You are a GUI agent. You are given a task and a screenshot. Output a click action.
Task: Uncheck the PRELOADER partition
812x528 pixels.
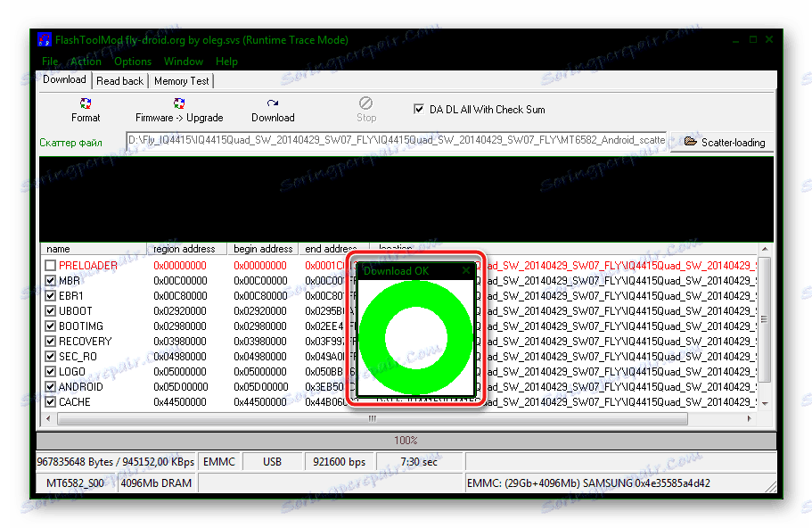click(x=51, y=265)
